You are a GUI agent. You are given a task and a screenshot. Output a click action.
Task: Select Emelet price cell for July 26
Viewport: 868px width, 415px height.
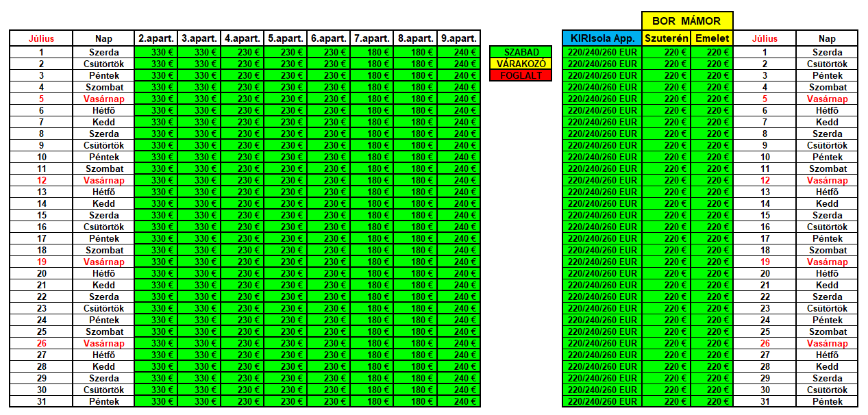point(712,343)
